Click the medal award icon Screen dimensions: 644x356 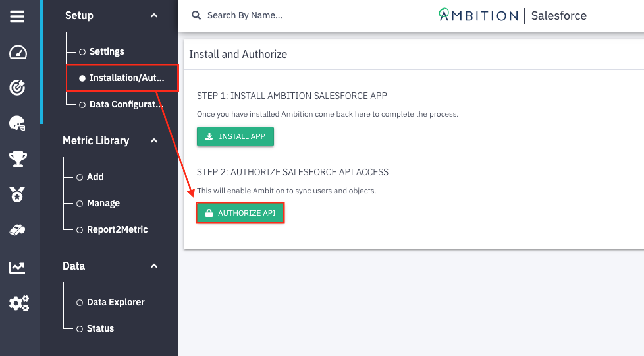(17, 194)
